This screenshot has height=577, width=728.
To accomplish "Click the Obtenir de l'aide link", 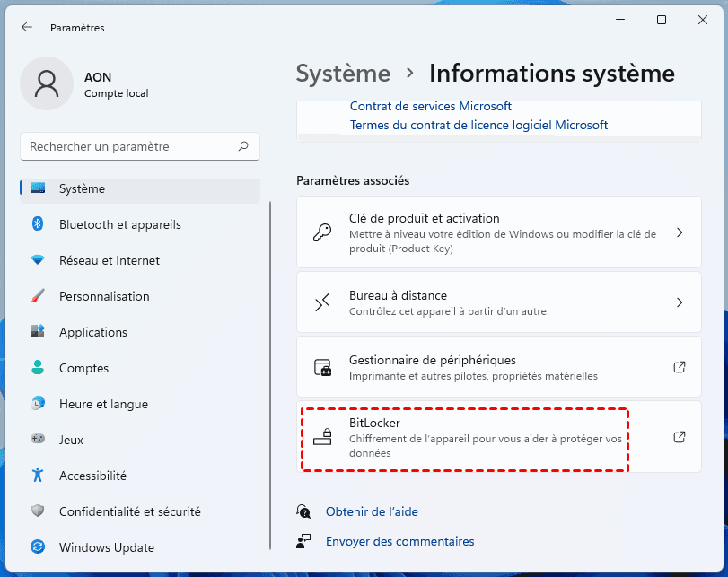I will tap(372, 511).
